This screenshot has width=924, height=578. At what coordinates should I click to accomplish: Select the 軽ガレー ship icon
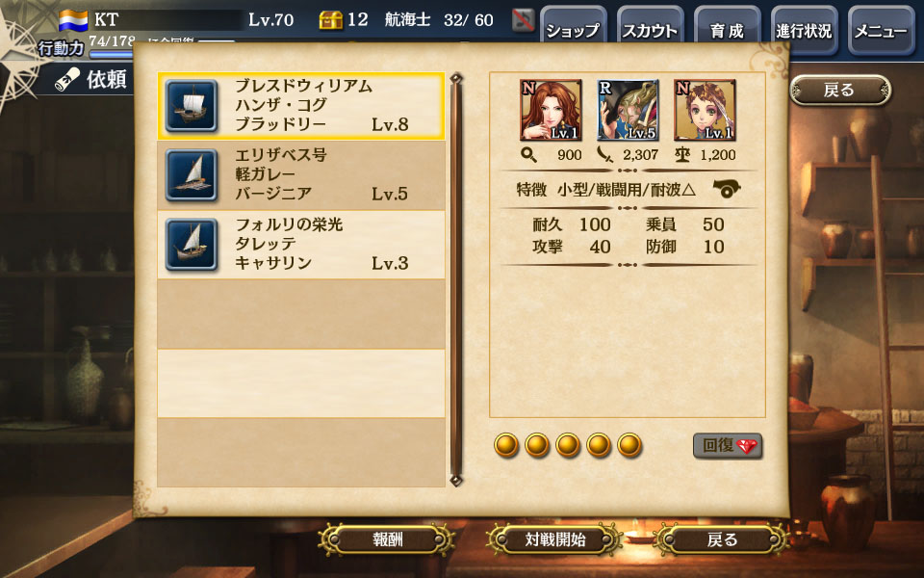point(191,174)
